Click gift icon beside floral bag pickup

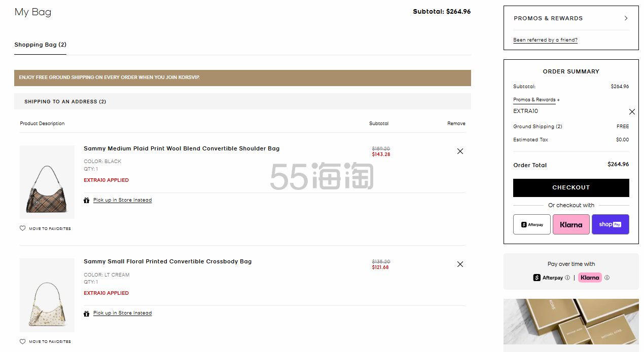pos(87,313)
